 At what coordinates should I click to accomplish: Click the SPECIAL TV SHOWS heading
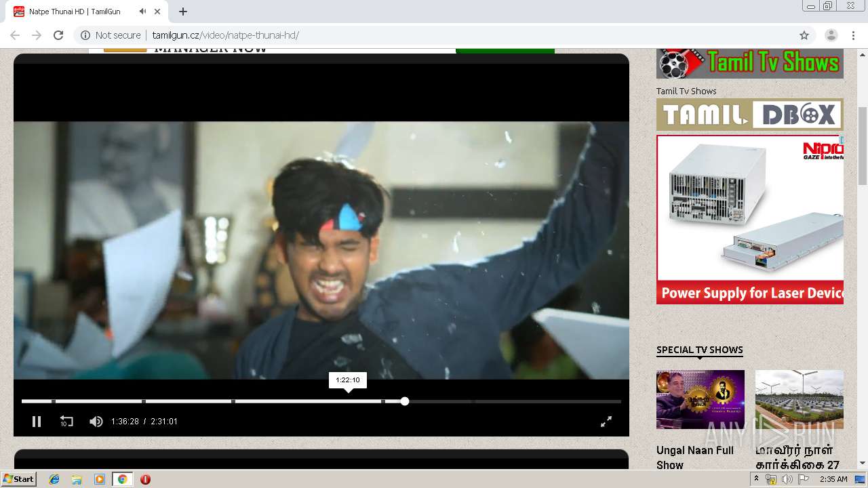pyautogui.click(x=700, y=350)
